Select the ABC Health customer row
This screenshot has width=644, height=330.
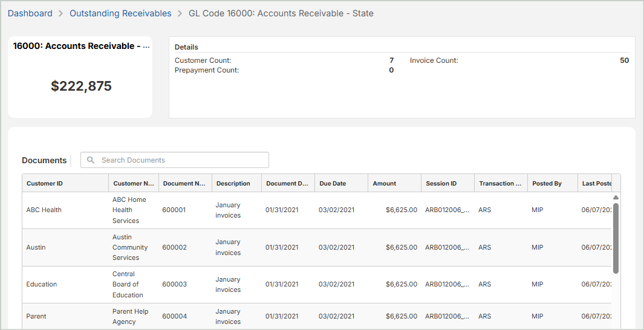(44, 210)
